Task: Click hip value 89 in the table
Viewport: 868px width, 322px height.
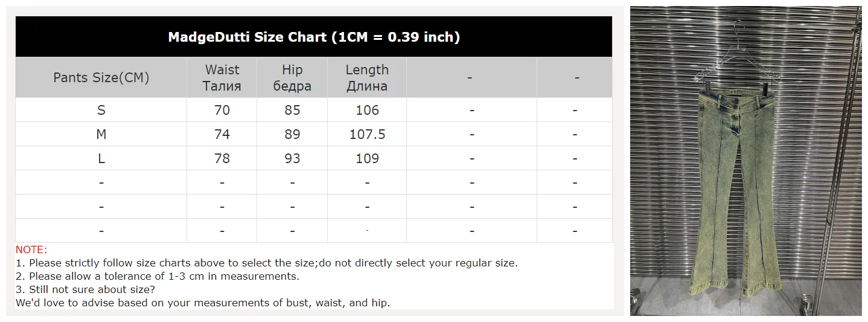Action: pyautogui.click(x=292, y=134)
